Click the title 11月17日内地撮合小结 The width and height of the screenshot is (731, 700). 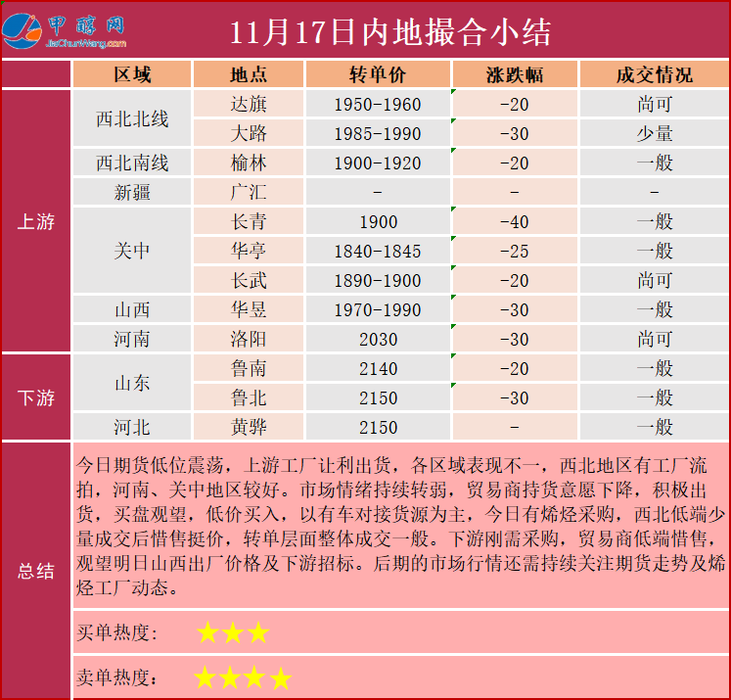[x=391, y=31]
